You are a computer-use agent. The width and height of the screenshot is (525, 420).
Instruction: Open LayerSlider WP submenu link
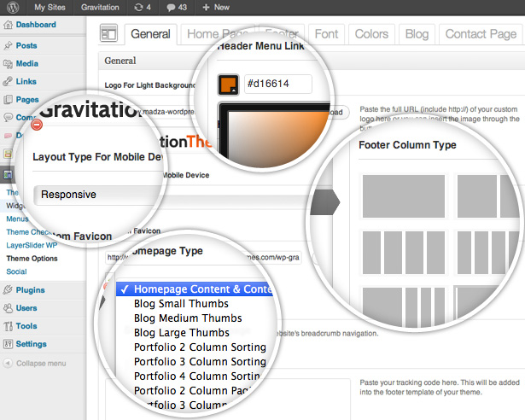(32, 245)
